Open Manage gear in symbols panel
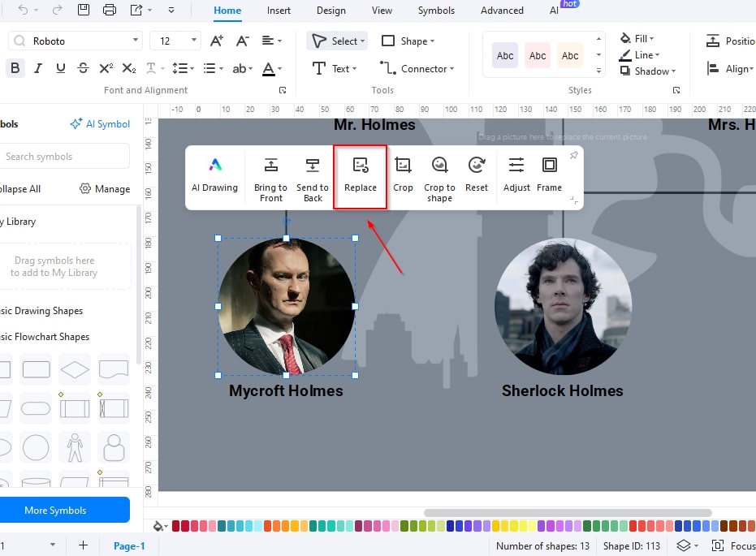 pyautogui.click(x=105, y=189)
